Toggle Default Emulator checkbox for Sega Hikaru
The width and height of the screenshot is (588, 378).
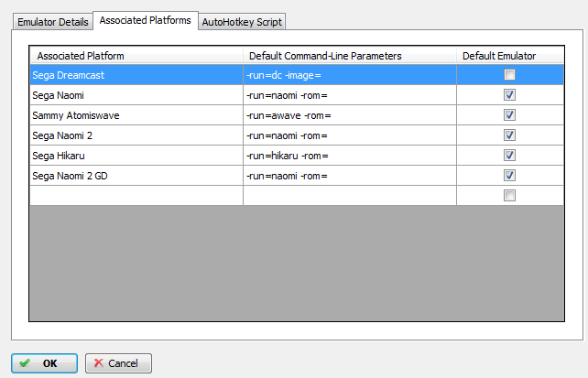[x=509, y=155]
